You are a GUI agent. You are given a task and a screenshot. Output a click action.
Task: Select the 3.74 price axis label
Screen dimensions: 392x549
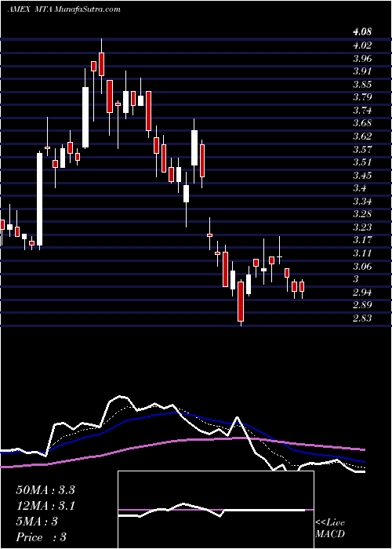362,111
